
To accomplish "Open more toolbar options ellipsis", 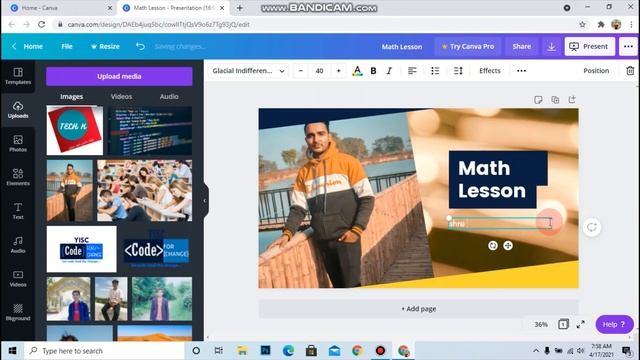I will pos(521,71).
